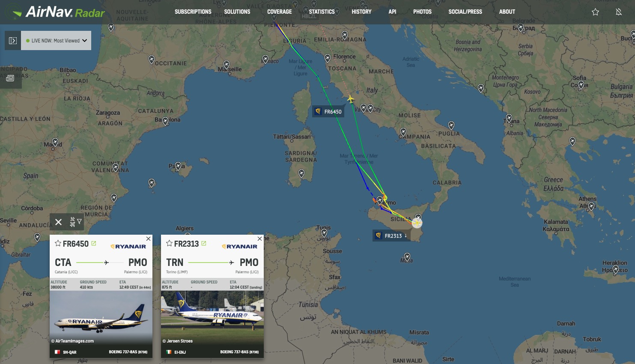Click the Athens airport pin
The height and width of the screenshot is (364, 635).
click(x=591, y=207)
